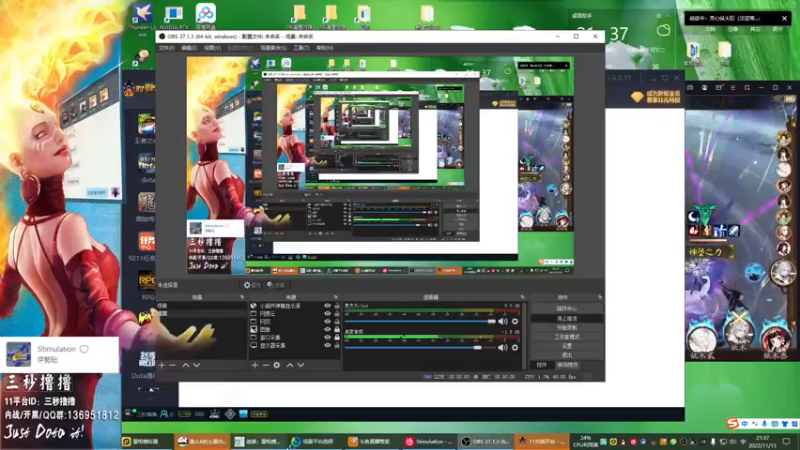The image size is (800, 450).
Task: Add a new source with the plus icon
Action: 255,365
